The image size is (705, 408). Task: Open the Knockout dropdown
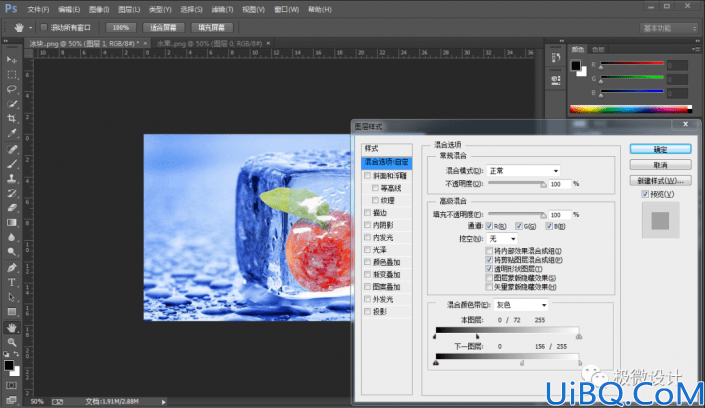[502, 239]
